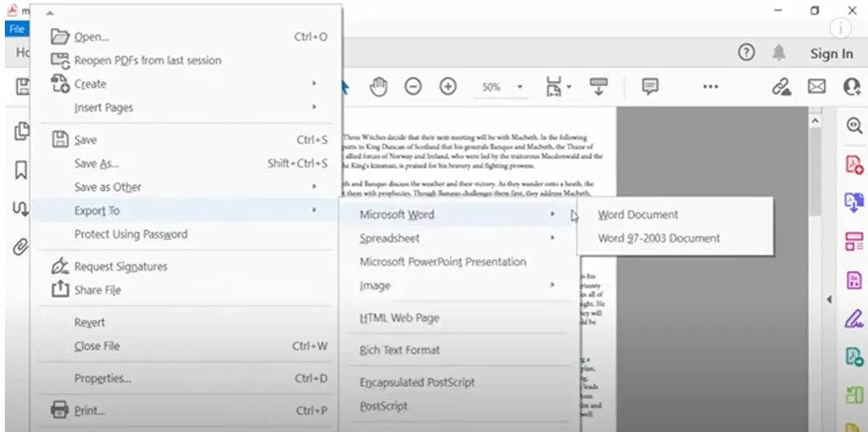Screen dimensions: 868x432
Task: Open the Bookmarks panel icon
Action: click(x=20, y=171)
